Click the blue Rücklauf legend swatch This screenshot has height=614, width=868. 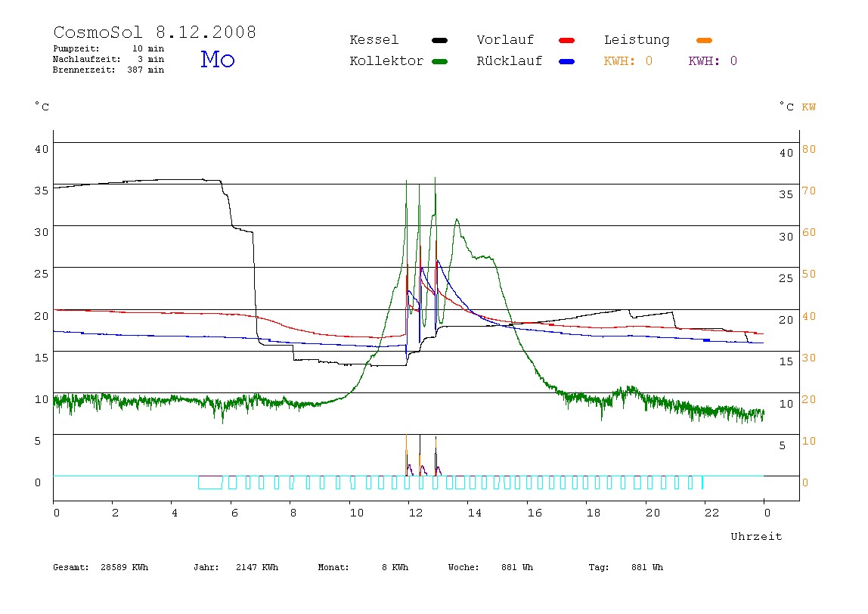(567, 61)
